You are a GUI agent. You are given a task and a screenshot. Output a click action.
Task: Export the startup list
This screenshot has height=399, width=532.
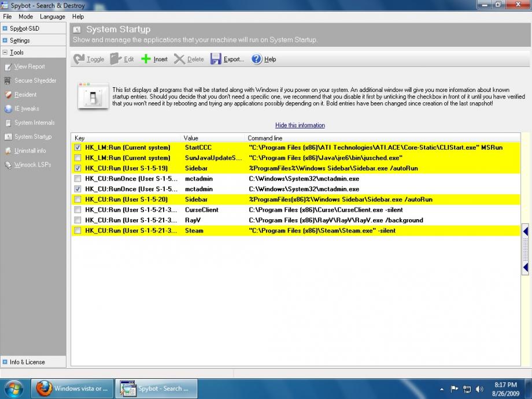227,59
